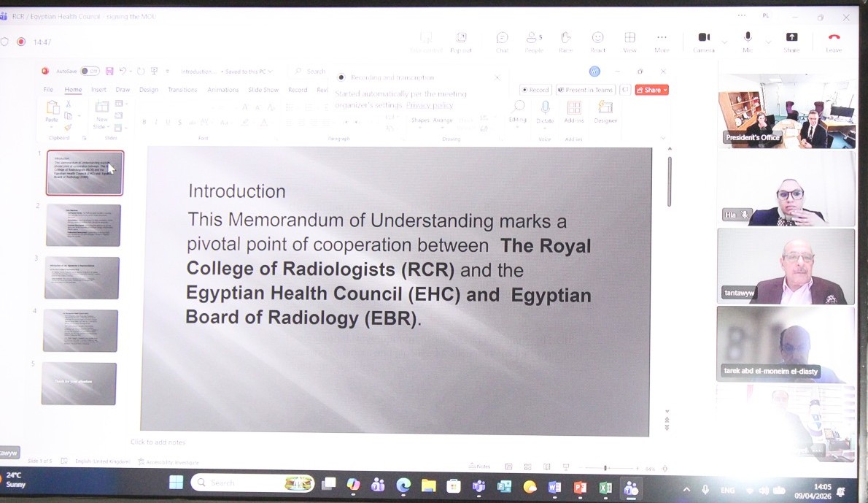The image size is (868, 503).
Task: Open the More actions menu in Teams
Action: click(x=662, y=42)
